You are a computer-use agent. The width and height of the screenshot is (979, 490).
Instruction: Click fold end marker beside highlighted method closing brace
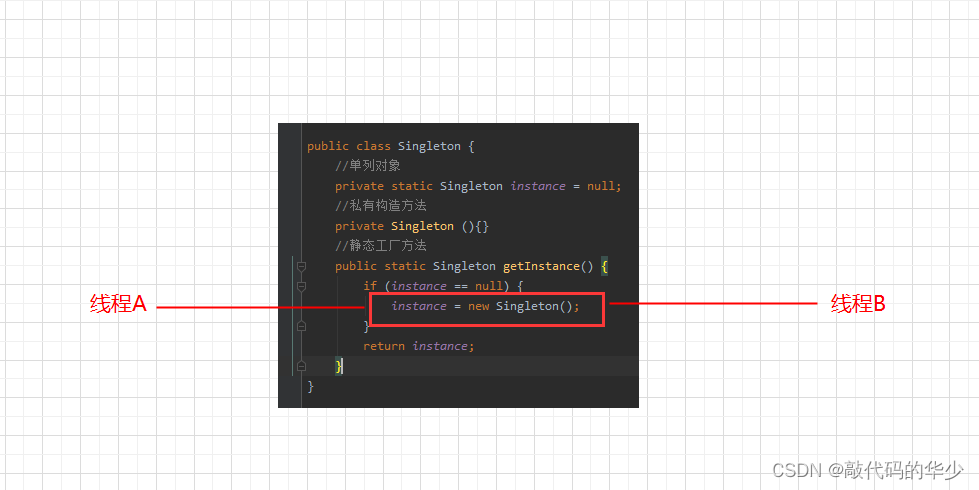click(302, 366)
